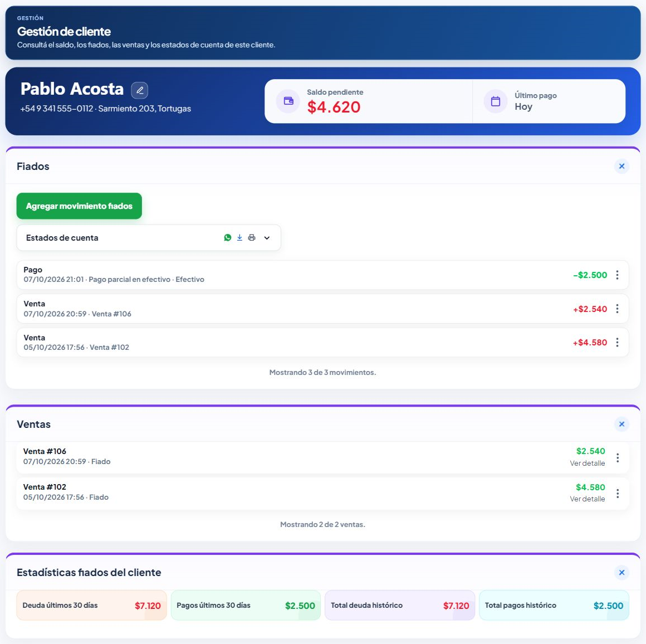The width and height of the screenshot is (646, 644).
Task: Edit client name Pablo Acosta pencil icon
Action: click(x=140, y=90)
